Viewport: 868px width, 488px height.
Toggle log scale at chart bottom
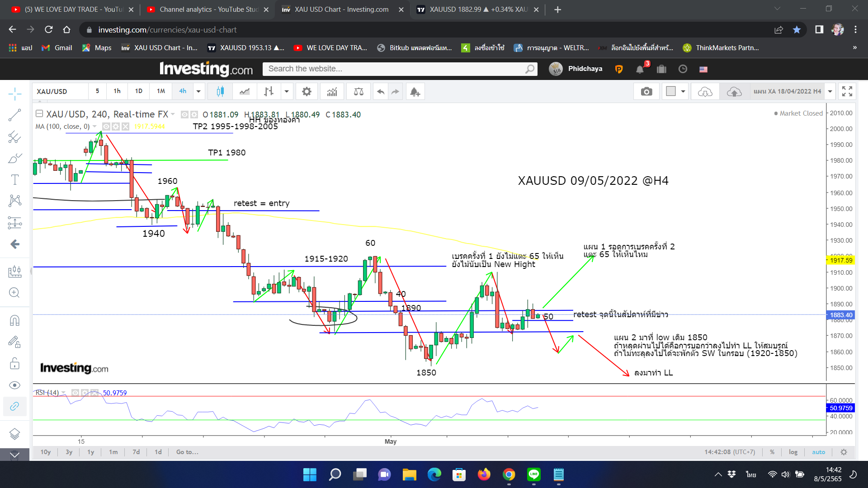[793, 452]
